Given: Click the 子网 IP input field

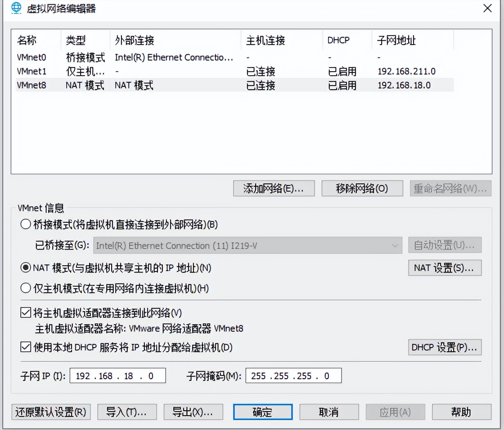Looking at the screenshot, I should tap(117, 376).
